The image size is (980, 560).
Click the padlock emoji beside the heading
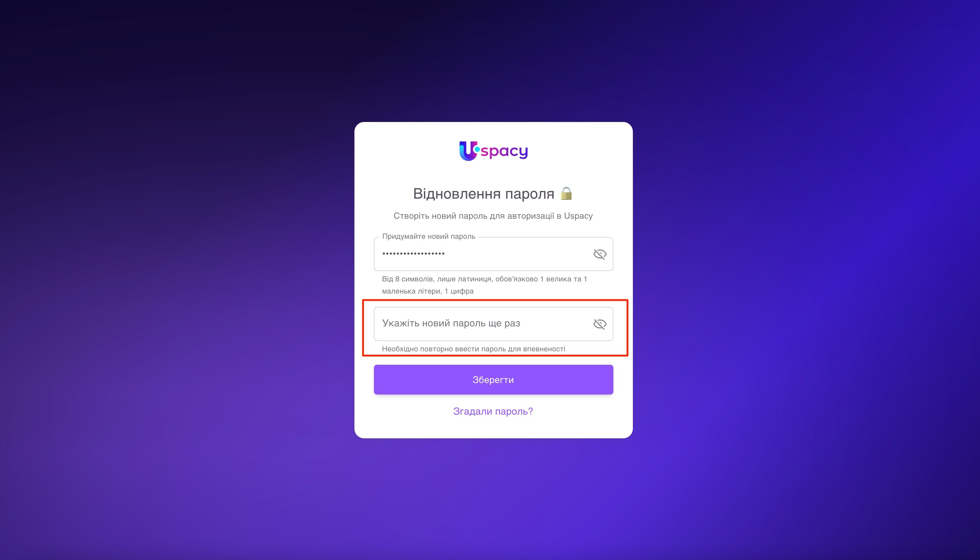(x=566, y=193)
